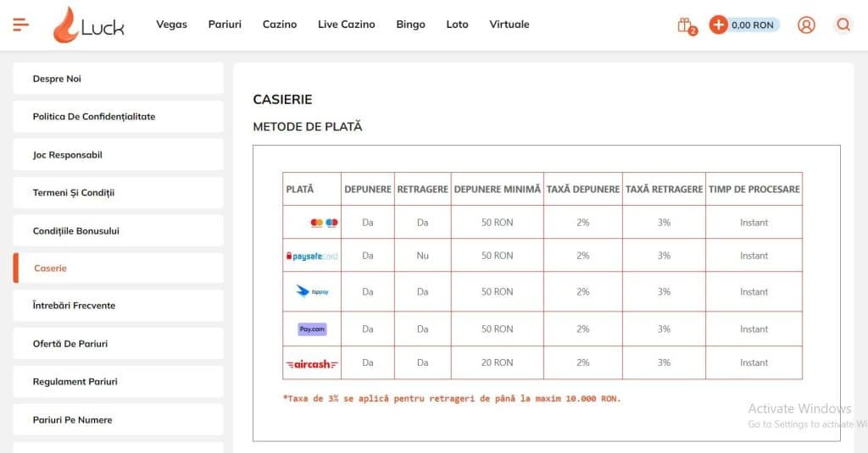
Task: Click the Pay.com logo
Action: pyautogui.click(x=312, y=329)
